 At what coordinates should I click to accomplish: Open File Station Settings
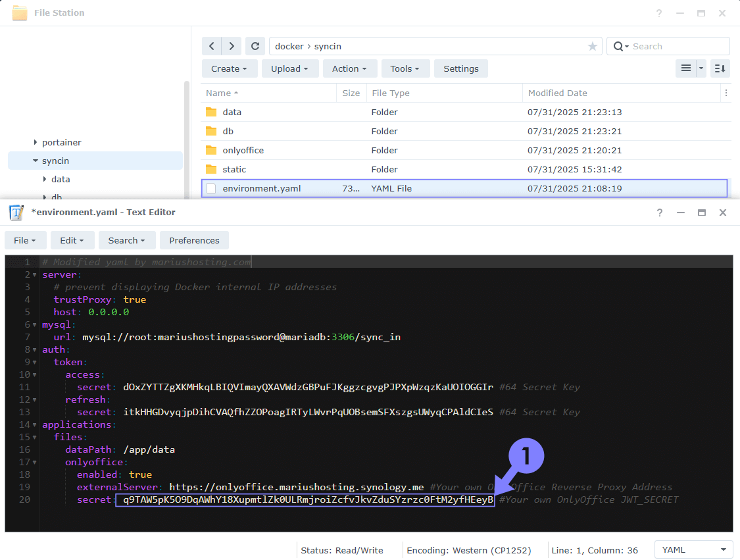tap(461, 68)
